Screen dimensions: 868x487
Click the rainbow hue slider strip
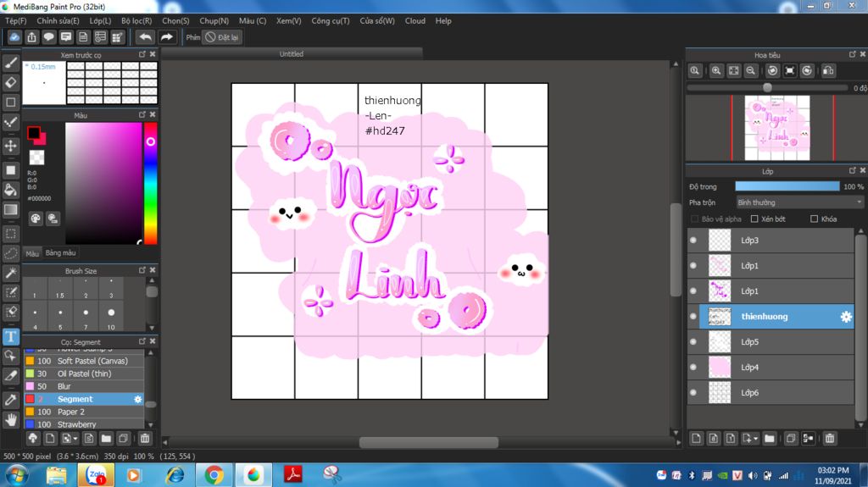[151, 183]
